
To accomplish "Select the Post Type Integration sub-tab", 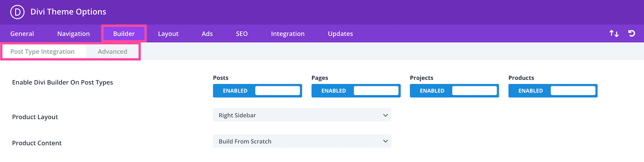I will (x=43, y=52).
